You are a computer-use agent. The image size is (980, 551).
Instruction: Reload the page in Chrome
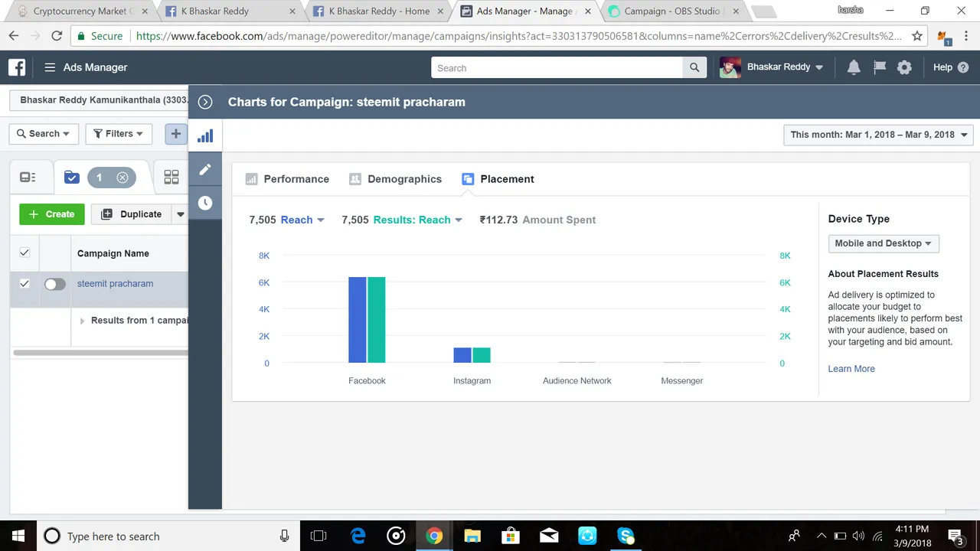pos(57,36)
